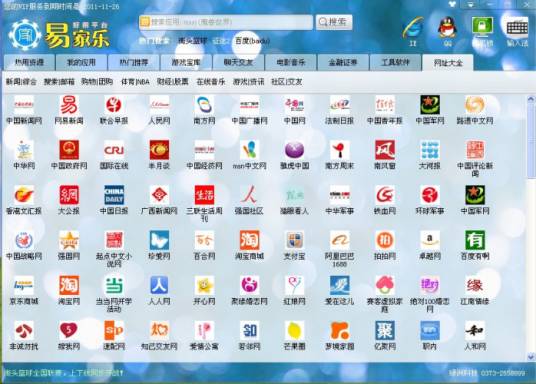Open the 法制日报 site icon
The width and height of the screenshot is (536, 384).
pos(340,105)
